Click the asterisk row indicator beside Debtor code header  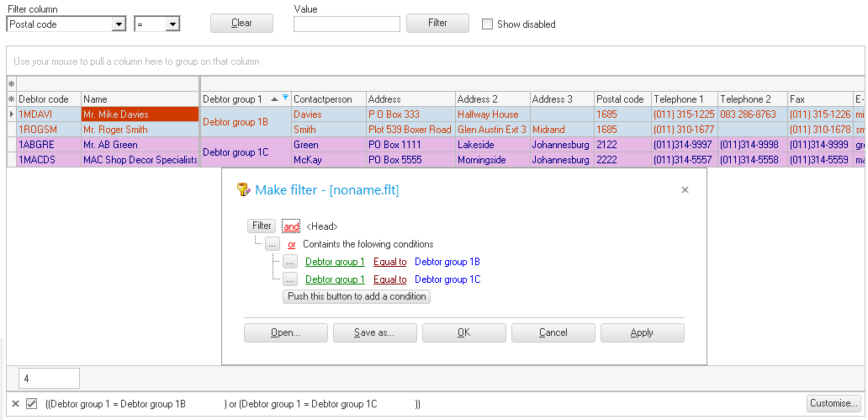click(x=11, y=99)
